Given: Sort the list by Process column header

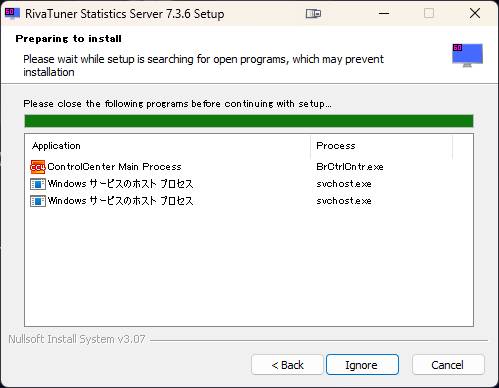Looking at the screenshot, I should coord(382,146).
